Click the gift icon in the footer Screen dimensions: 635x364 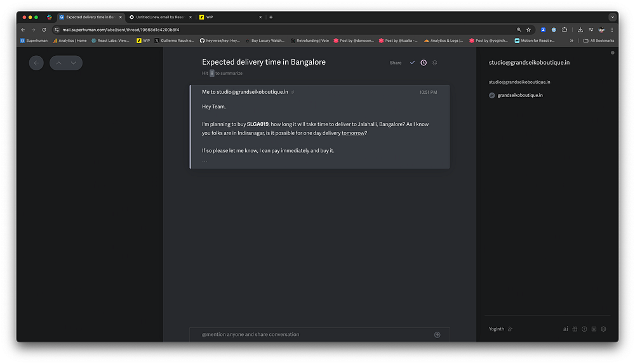tap(575, 329)
